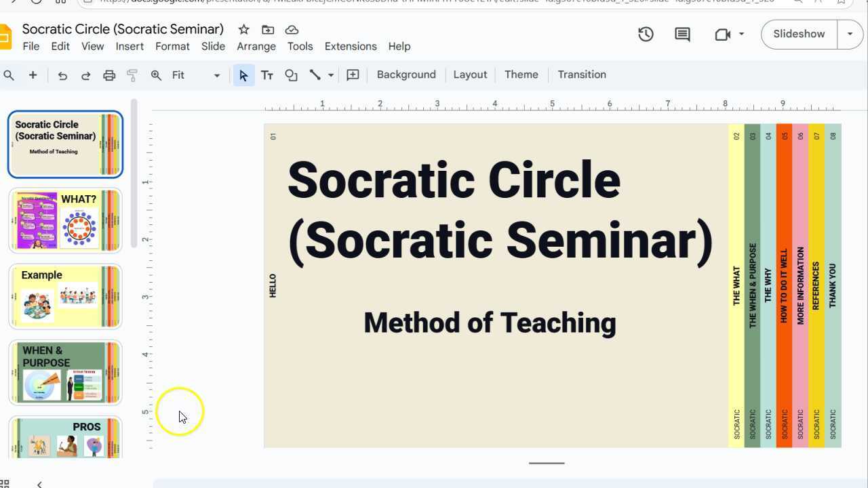Open the Print icon
Viewport: 868px width, 488px height.
109,75
